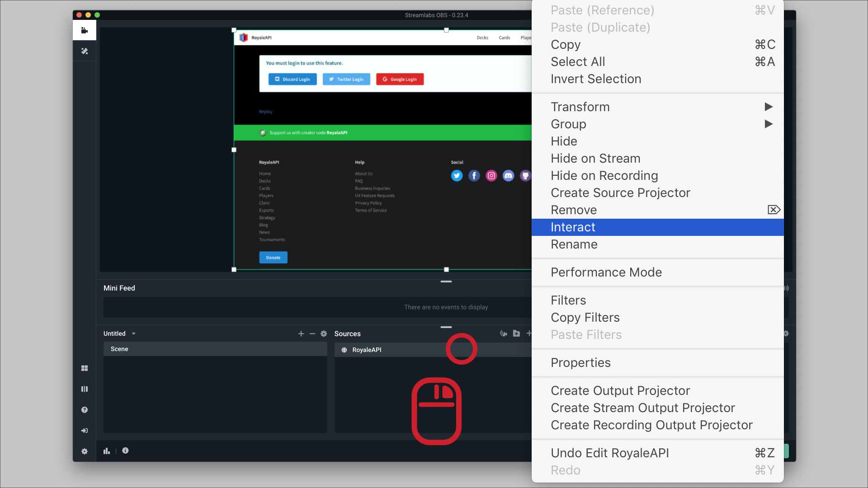Choose Create Source Projector
The width and height of the screenshot is (868, 488).
click(658, 192)
